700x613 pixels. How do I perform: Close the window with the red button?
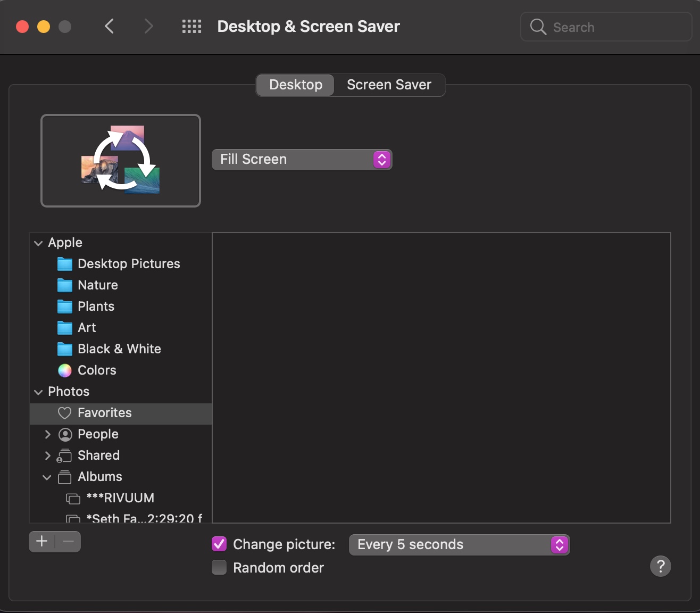22,27
